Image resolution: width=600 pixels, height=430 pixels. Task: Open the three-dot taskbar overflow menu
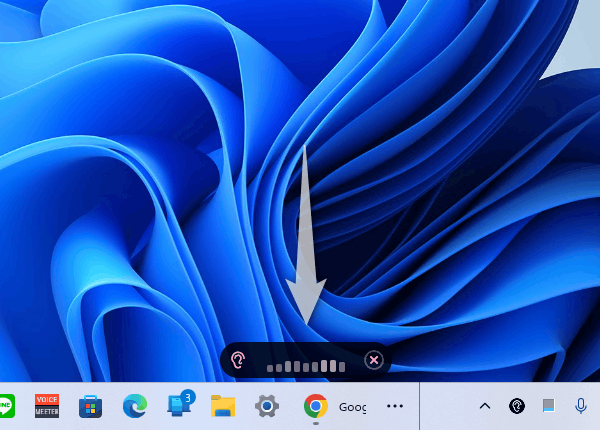coord(395,406)
